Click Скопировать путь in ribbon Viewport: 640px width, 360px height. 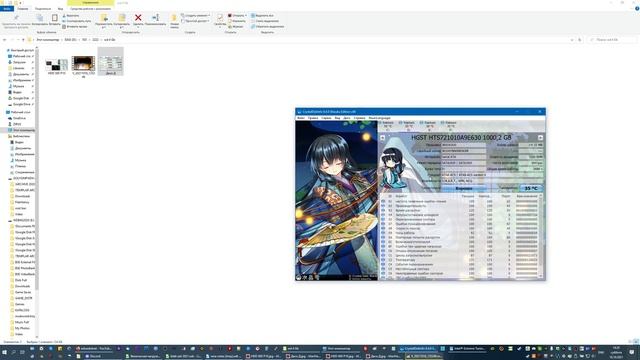tap(76, 21)
